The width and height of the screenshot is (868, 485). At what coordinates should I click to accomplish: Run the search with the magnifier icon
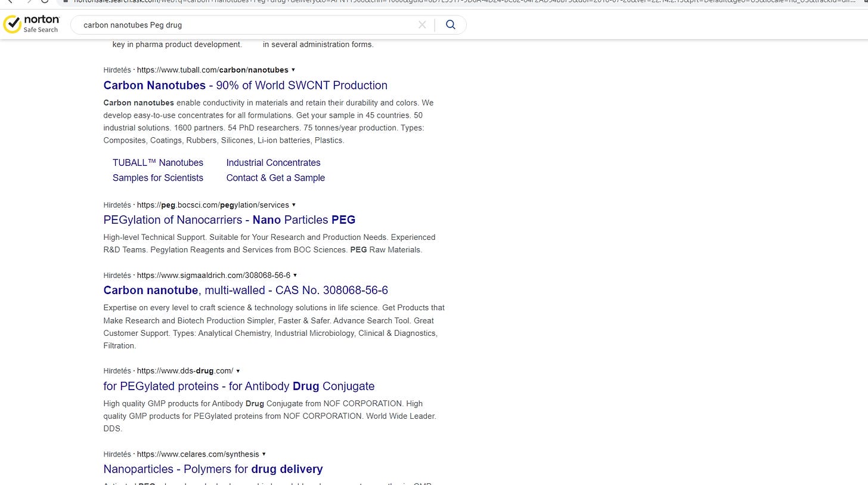coord(451,24)
